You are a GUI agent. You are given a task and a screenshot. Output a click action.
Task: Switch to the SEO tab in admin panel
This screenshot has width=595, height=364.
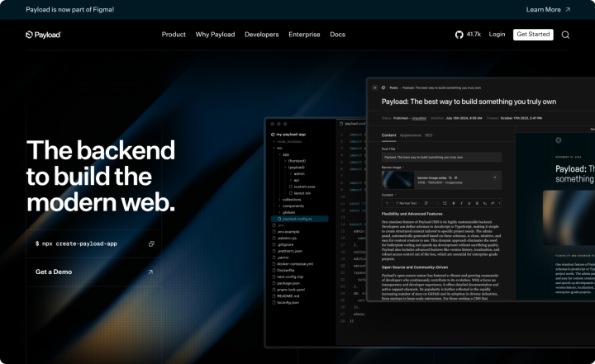(428, 135)
